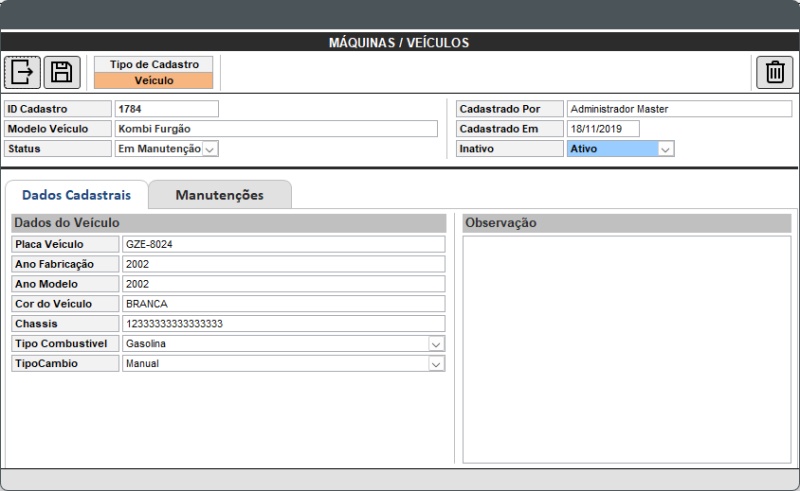
Task: Click the orange Veículo type button
Action: point(154,81)
